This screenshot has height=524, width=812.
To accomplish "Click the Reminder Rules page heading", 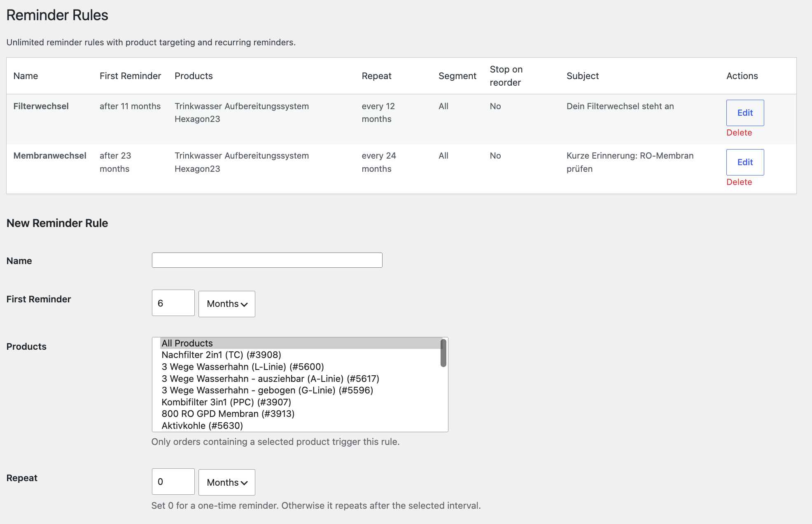I will (x=57, y=15).
